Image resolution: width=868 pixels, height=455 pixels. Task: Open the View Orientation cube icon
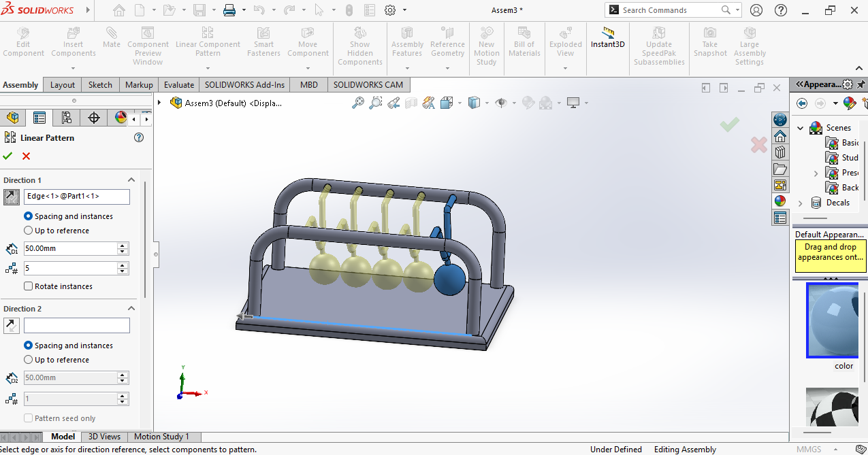(447, 103)
